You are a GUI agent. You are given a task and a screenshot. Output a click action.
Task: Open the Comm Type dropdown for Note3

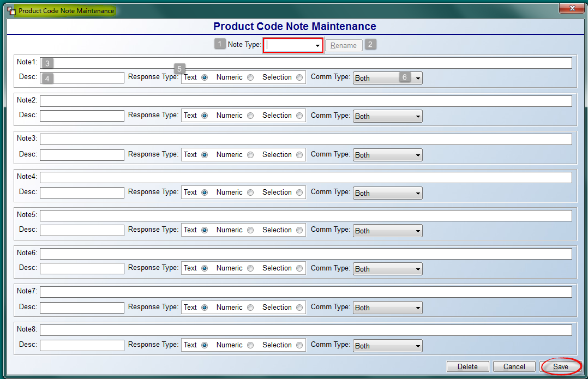tap(387, 155)
